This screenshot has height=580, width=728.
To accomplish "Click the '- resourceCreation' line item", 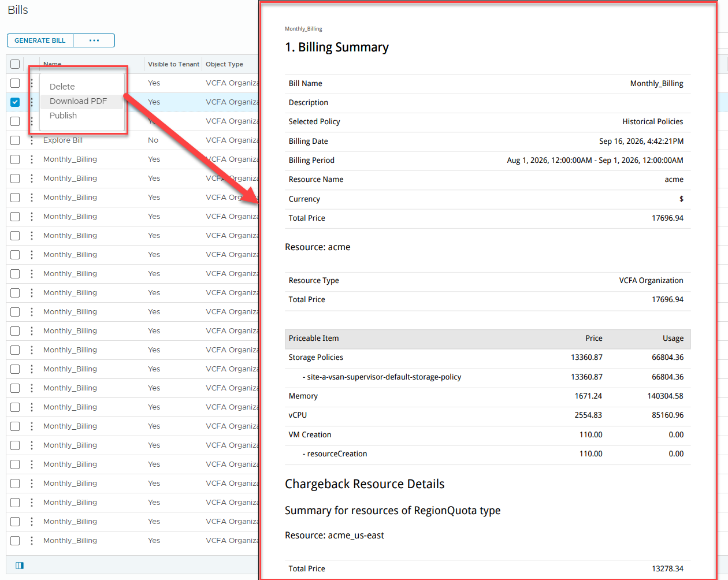I will [x=335, y=453].
